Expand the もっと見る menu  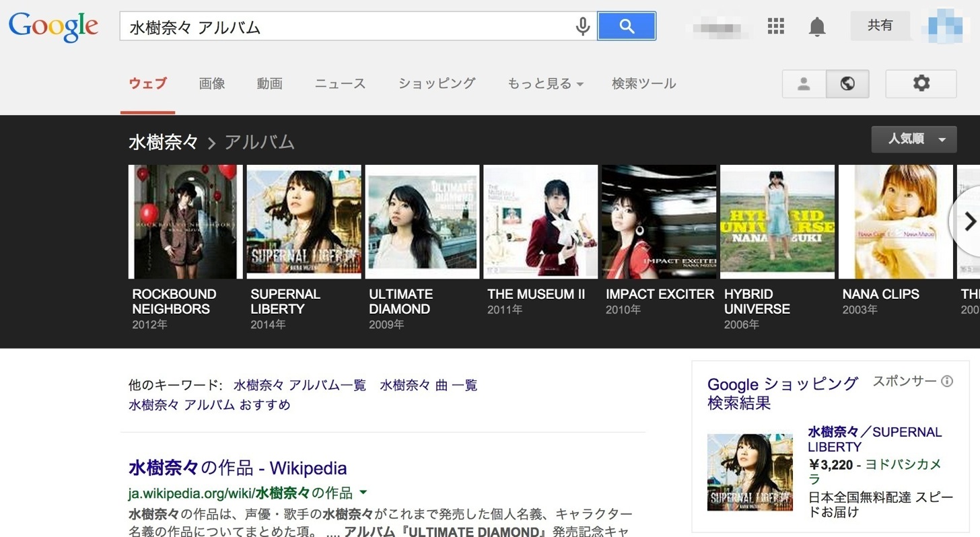pos(545,83)
